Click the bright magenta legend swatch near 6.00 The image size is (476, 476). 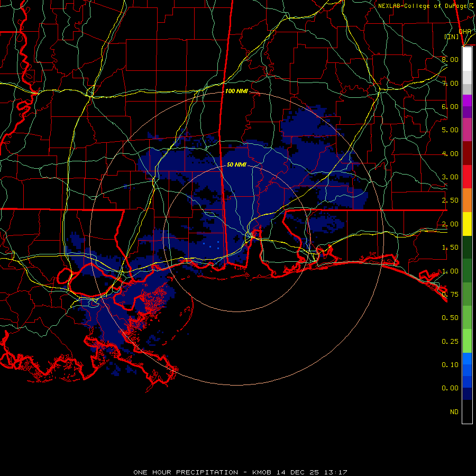[x=467, y=100]
